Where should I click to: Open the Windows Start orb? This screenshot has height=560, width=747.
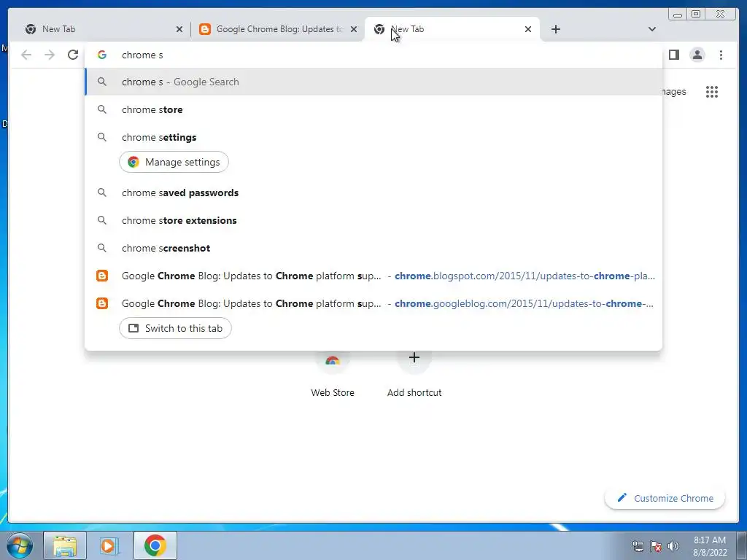point(20,545)
